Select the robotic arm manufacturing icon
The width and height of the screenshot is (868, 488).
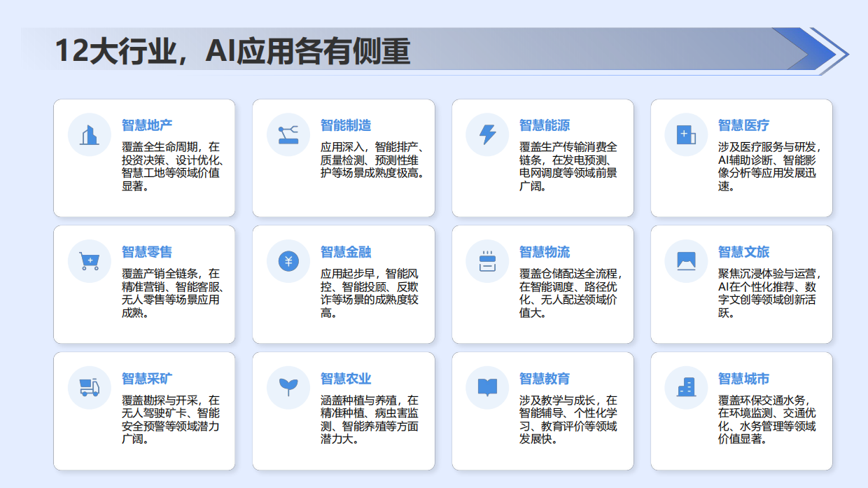click(287, 134)
